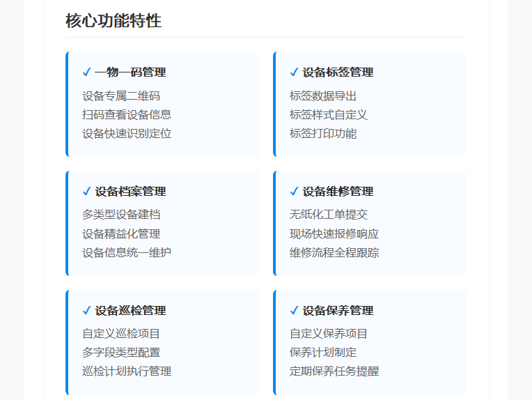Click the checkmark icon beside 设备维修管理
Viewport: 532px width, 400px height.
click(x=294, y=191)
